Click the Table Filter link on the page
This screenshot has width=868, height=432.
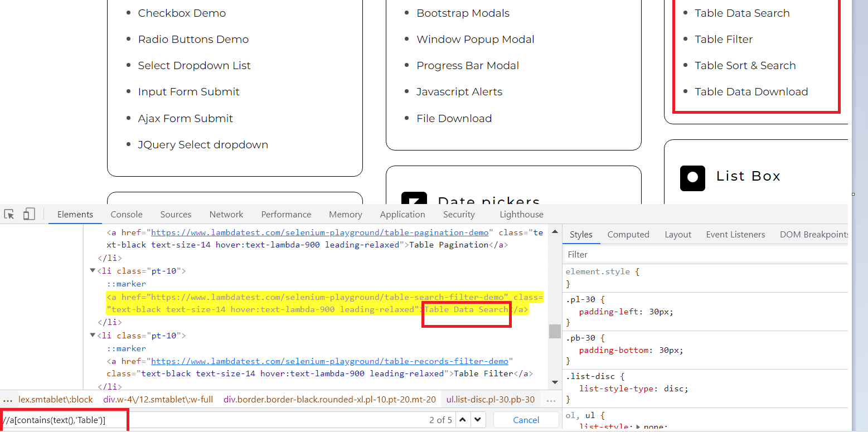(x=723, y=39)
